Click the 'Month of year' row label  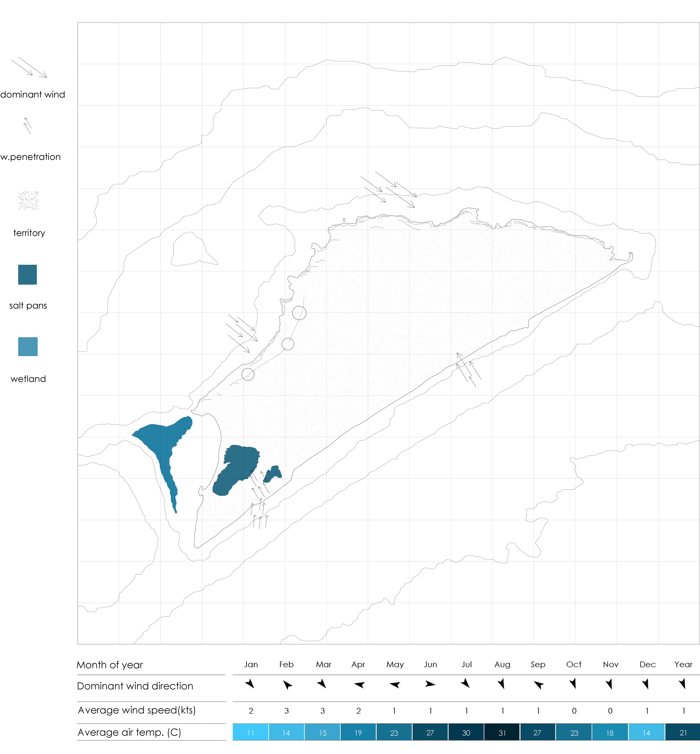point(110,665)
